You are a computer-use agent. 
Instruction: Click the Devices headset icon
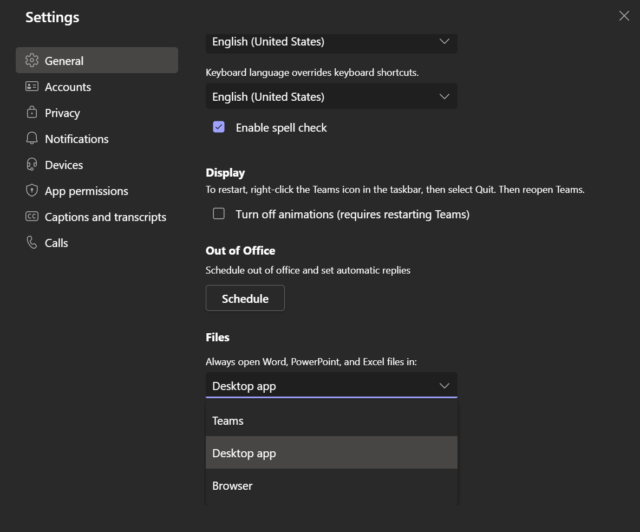32,165
